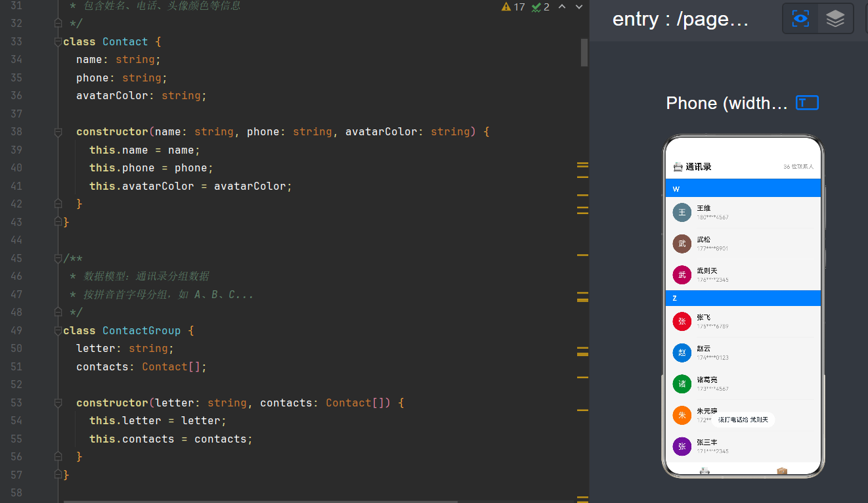Open the warnings indicator showing 17
Screen dimensions: 868x503
[x=513, y=7]
